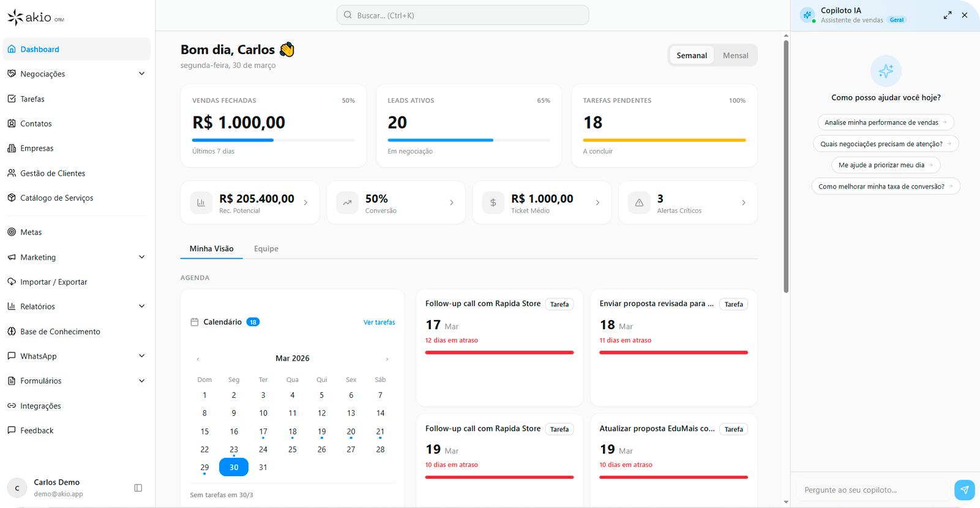Viewport: 980px width, 508px height.
Task: Collapse the sidebar using the panel icon
Action: (138, 488)
